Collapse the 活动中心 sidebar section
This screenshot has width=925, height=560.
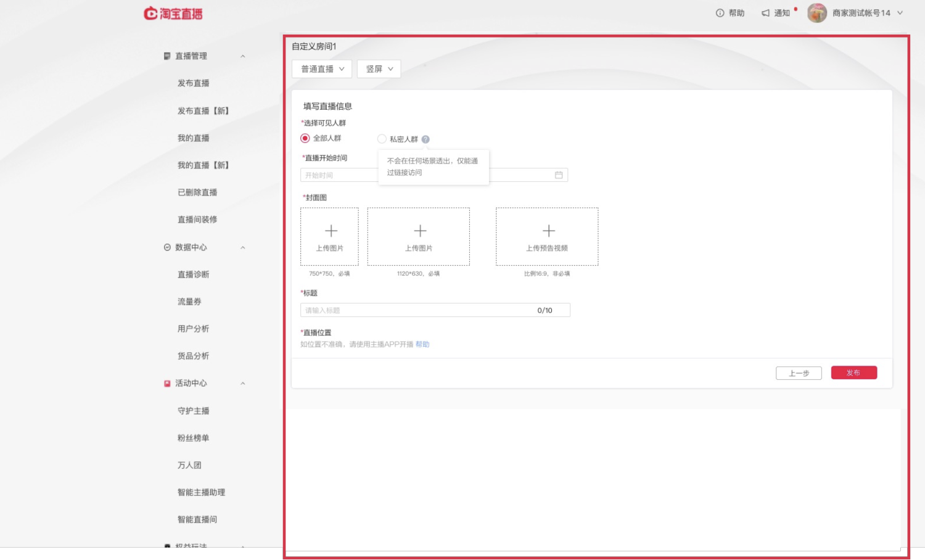pyautogui.click(x=243, y=383)
